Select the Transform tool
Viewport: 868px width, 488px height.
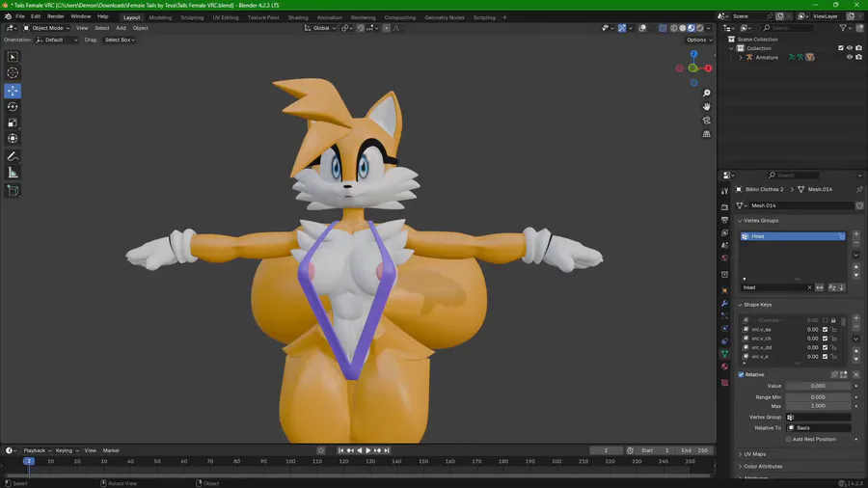13,139
